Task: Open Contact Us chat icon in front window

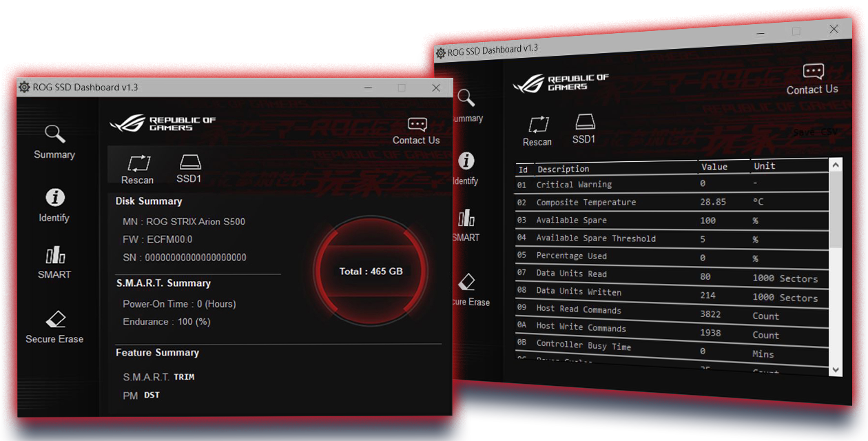Action: point(417,124)
